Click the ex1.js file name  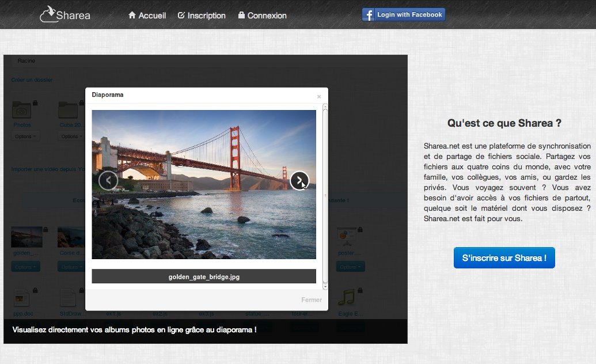[x=113, y=314]
